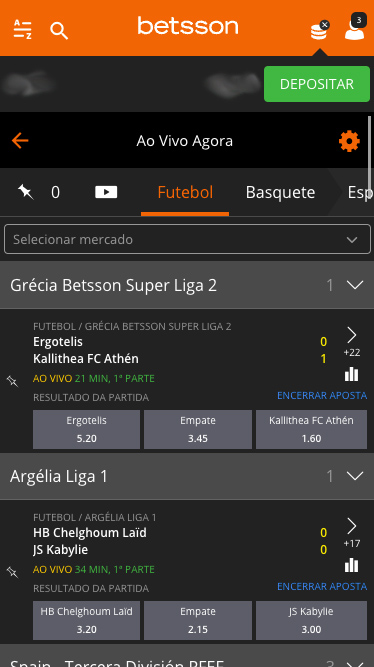374x667 pixels.
Task: Open the Selecionar mercado dropdown
Action: coord(187,239)
